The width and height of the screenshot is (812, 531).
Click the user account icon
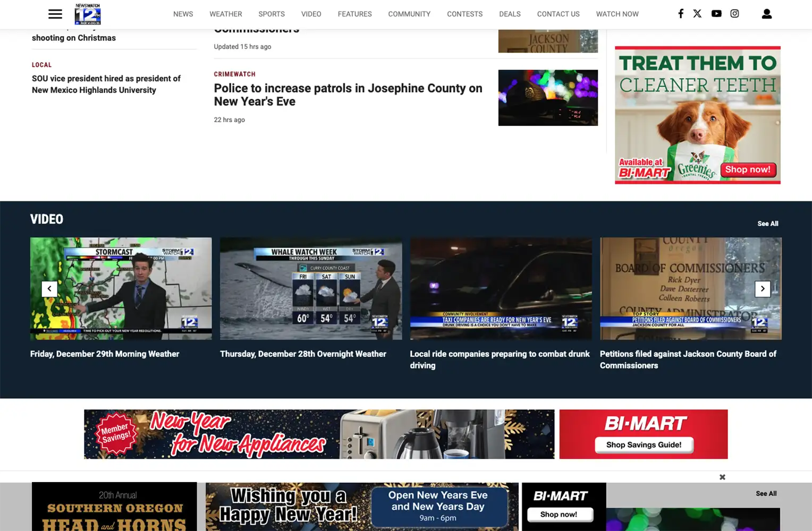point(766,14)
